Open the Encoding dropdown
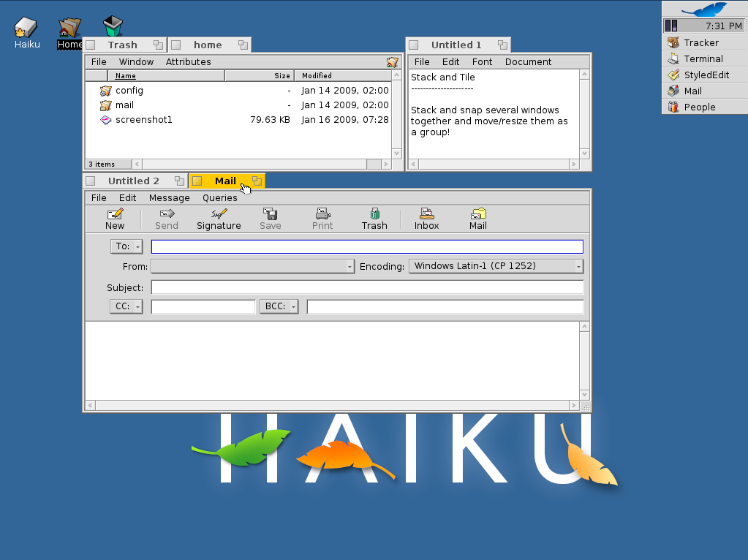748x560 pixels. point(496,266)
